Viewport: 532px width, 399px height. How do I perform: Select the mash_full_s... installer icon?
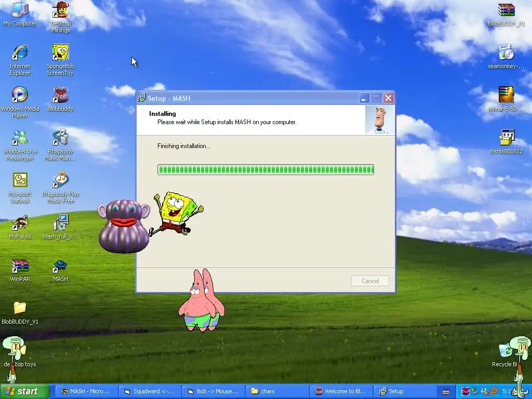click(x=60, y=227)
